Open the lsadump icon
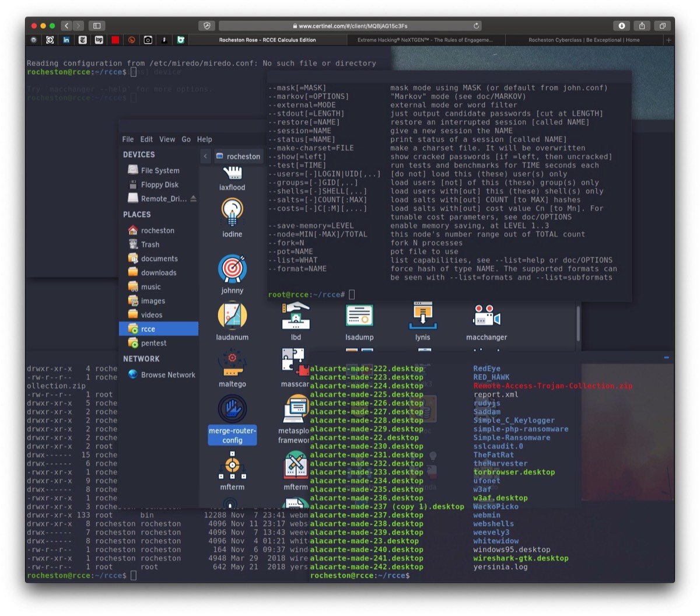The width and height of the screenshot is (700, 616). coord(359,317)
